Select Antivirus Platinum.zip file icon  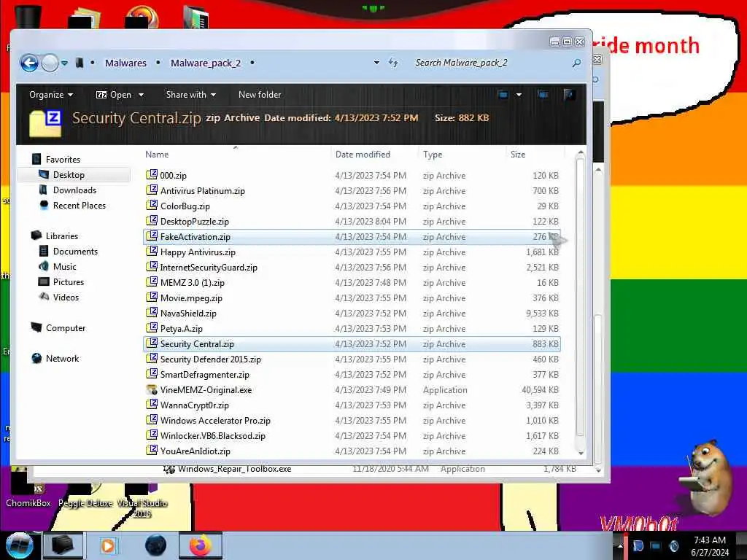[152, 190]
